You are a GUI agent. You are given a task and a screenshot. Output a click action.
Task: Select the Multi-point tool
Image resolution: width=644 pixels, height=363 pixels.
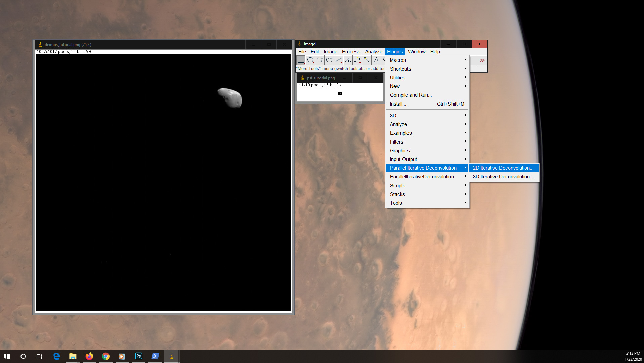point(357,60)
